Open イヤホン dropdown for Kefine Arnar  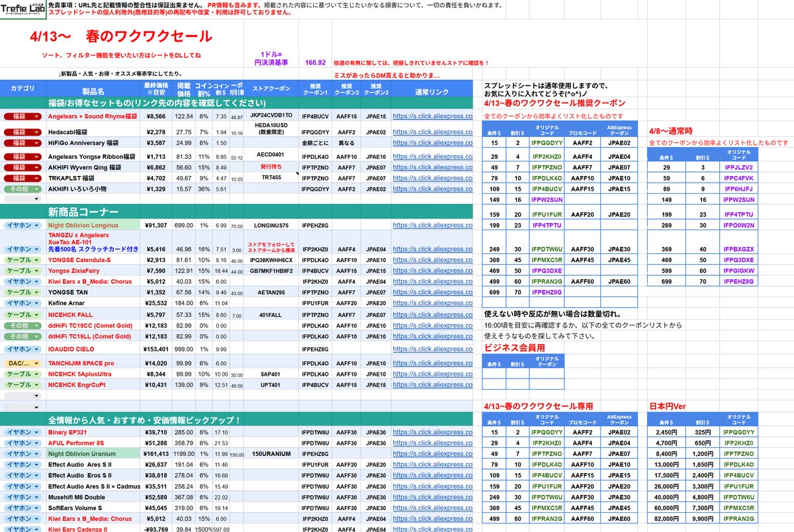point(22,303)
